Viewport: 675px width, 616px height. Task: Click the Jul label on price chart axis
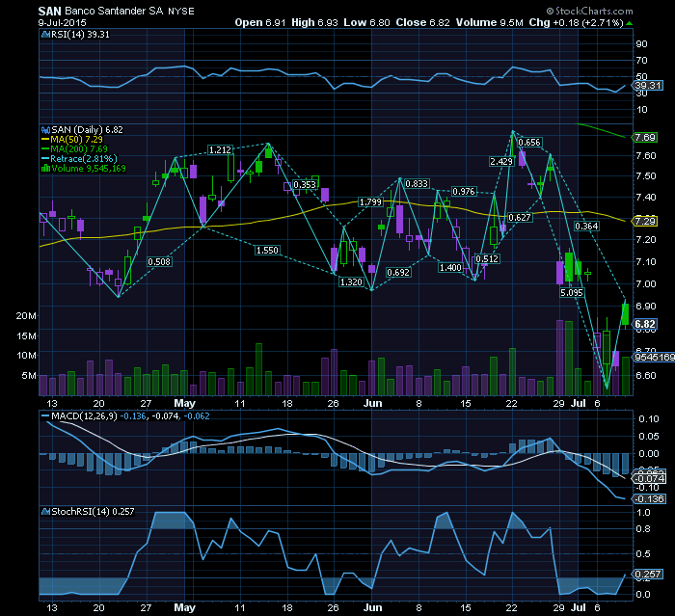tap(579, 403)
